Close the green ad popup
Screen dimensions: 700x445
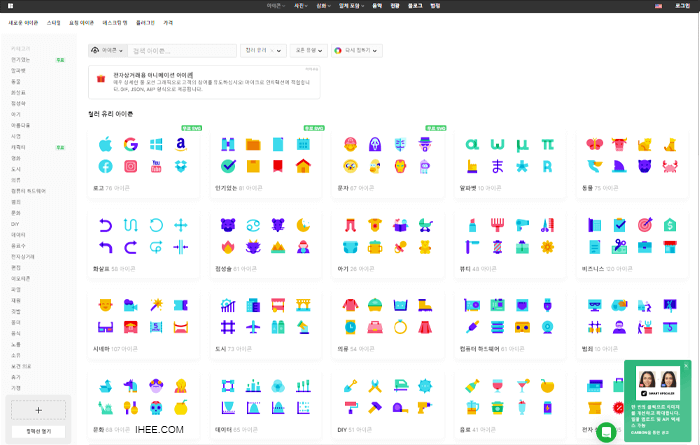click(686, 366)
